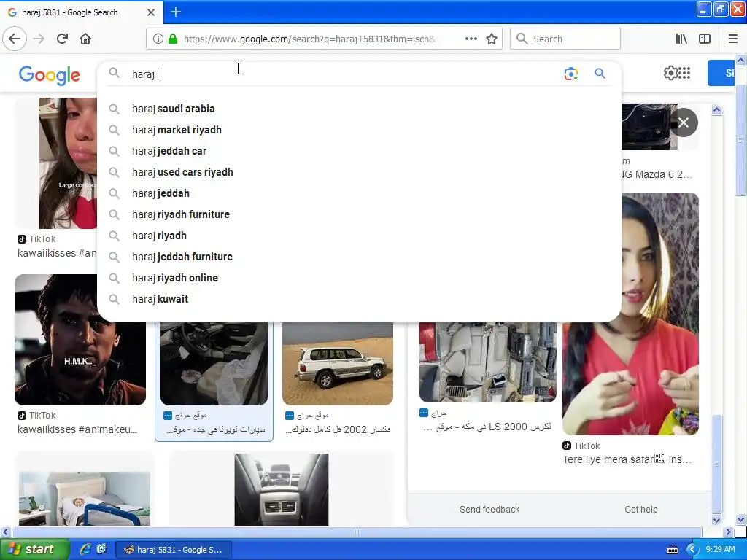Toggle the sidebar view icon
Viewport: 747px width, 560px height.
pos(705,39)
